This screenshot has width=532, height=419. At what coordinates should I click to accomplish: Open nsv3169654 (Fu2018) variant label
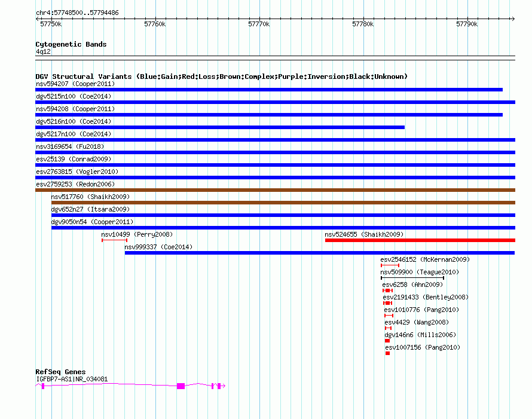[x=70, y=146]
